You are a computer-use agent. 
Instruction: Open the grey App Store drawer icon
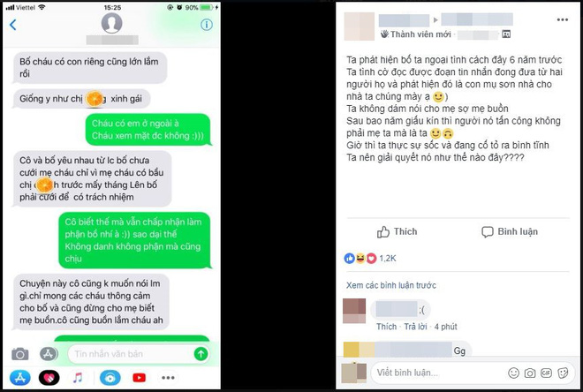click(49, 354)
